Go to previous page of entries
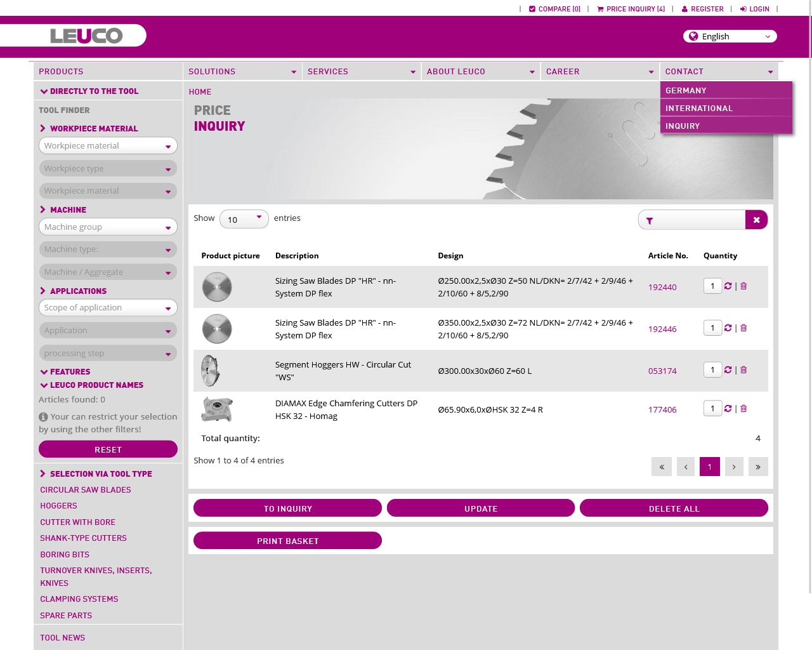 tap(686, 467)
